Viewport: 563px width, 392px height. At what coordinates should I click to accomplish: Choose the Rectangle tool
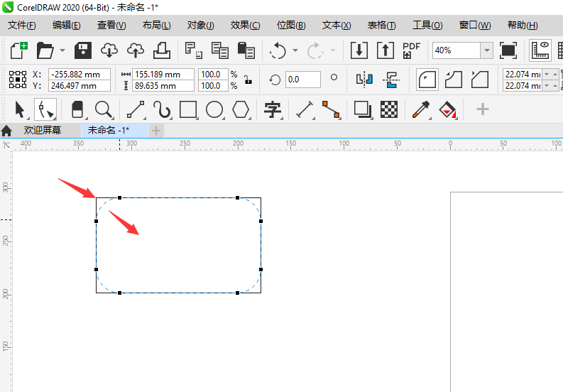pyautogui.click(x=188, y=109)
